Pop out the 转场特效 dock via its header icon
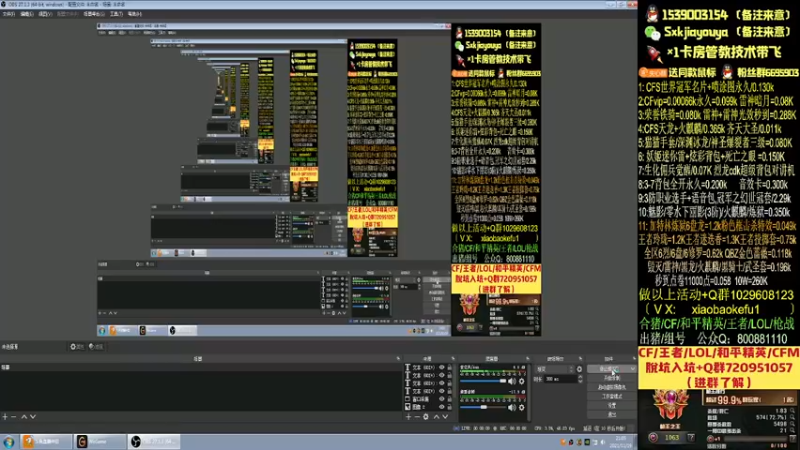Viewport: 800px width, 450px height. coord(581,359)
